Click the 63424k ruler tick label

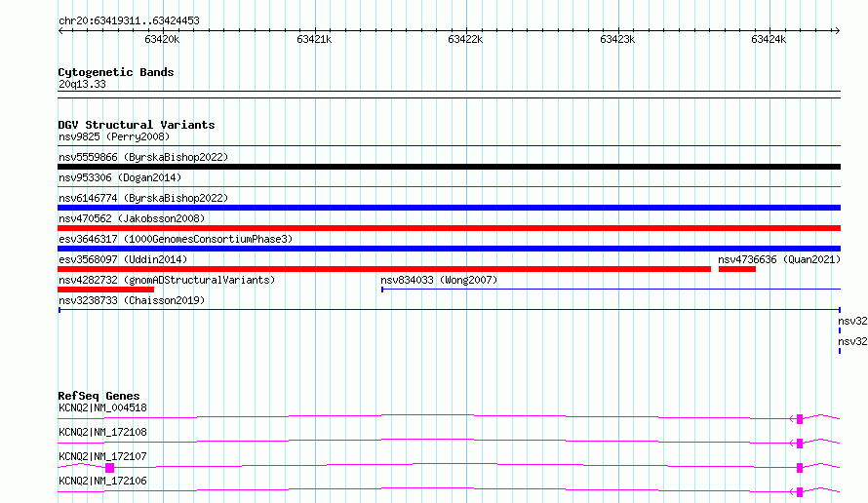coord(769,39)
